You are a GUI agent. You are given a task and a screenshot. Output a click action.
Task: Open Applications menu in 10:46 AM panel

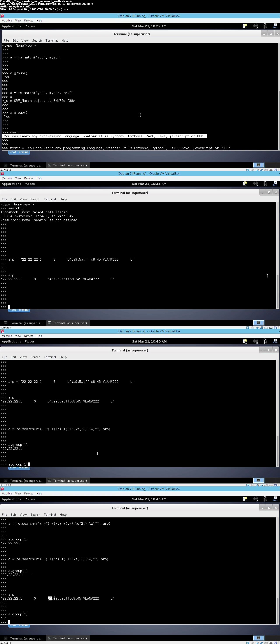click(12, 499)
